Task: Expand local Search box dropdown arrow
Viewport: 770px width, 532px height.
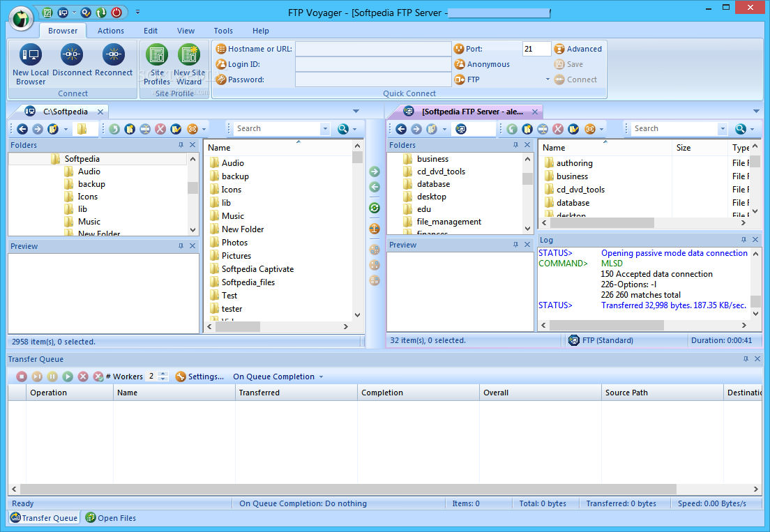Action: click(x=325, y=129)
